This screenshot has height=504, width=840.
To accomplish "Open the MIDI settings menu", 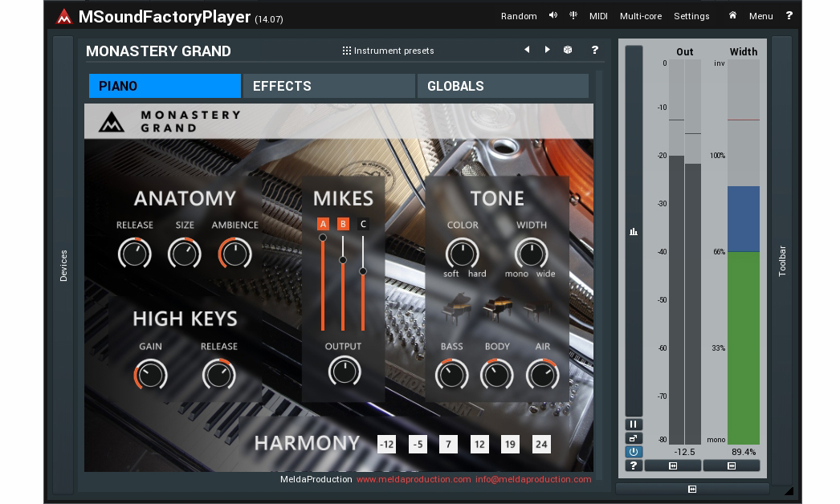I will [x=598, y=16].
